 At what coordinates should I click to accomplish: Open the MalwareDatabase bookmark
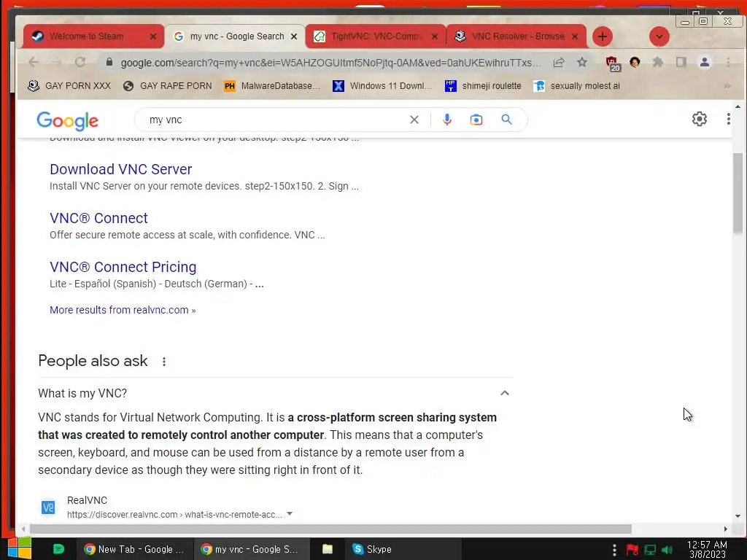tap(272, 86)
